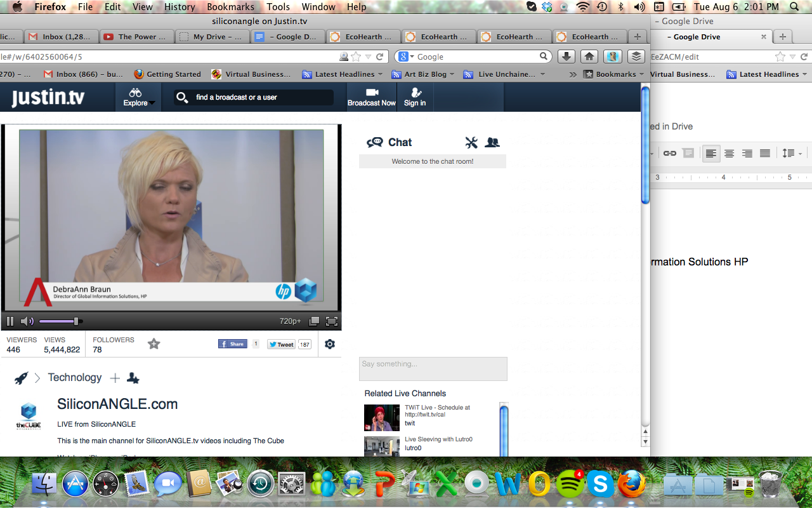Image resolution: width=812 pixels, height=508 pixels.
Task: Center-align text in Google Drive document
Action: 730,153
